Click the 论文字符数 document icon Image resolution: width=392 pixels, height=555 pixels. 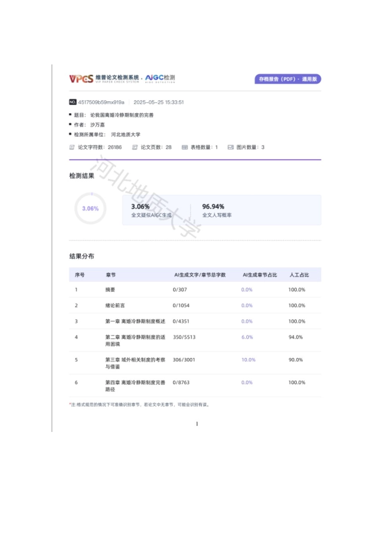coord(72,147)
